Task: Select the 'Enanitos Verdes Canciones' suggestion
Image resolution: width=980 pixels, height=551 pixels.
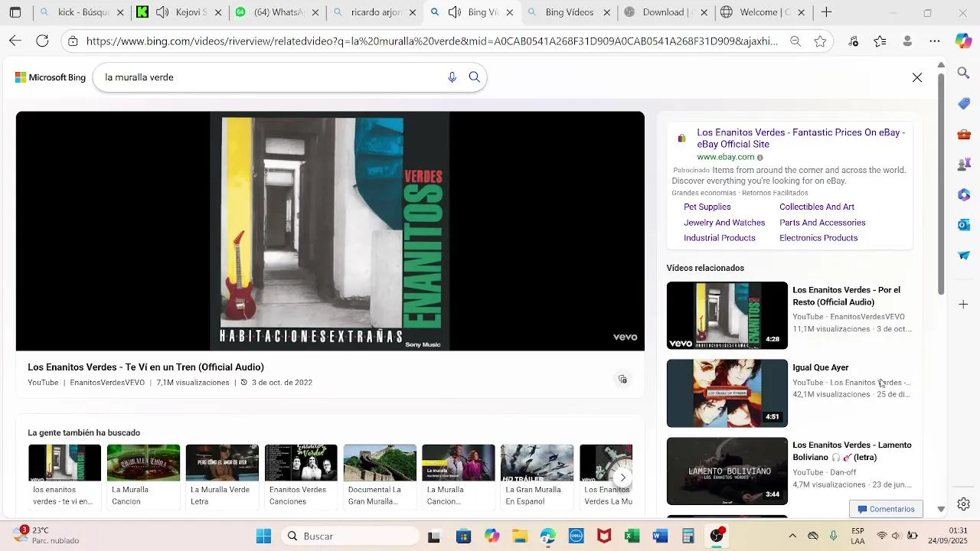Action: 301,475
